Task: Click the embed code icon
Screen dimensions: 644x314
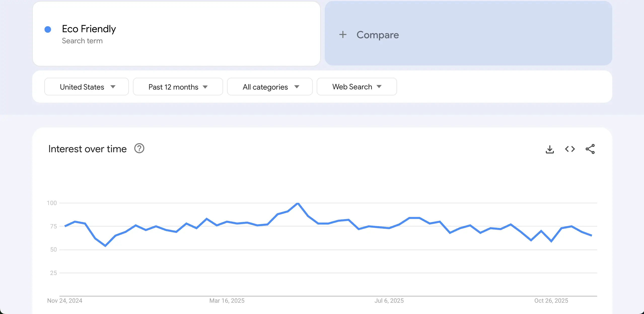Action: click(570, 149)
